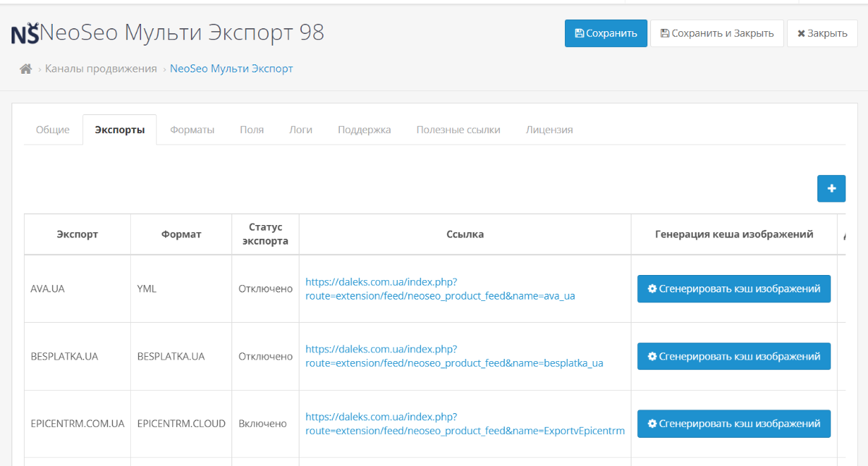
Task: Click the NeoSeo logo icon
Action: [x=25, y=33]
